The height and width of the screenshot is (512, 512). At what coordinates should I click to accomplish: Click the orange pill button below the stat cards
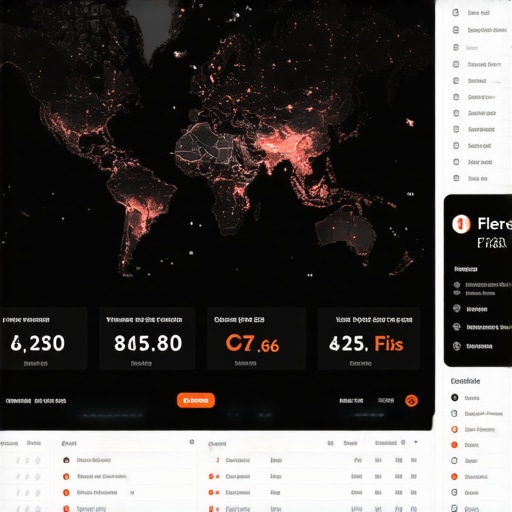click(196, 400)
